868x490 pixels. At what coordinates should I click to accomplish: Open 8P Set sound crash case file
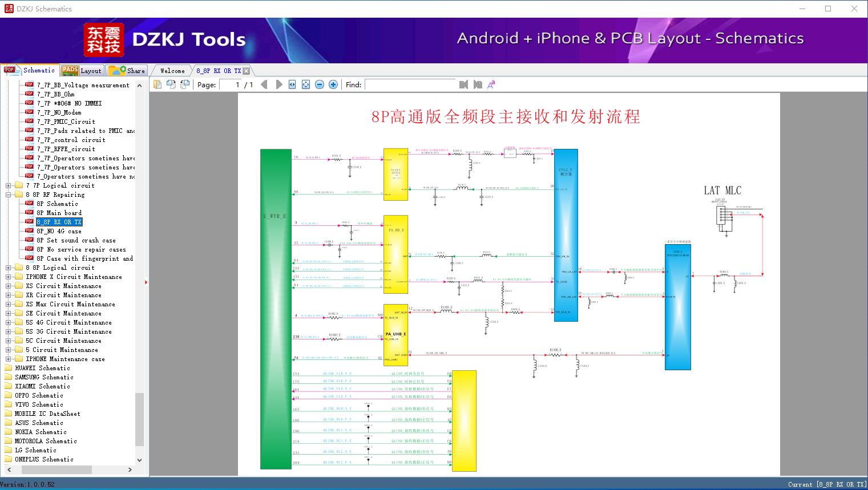76,240
